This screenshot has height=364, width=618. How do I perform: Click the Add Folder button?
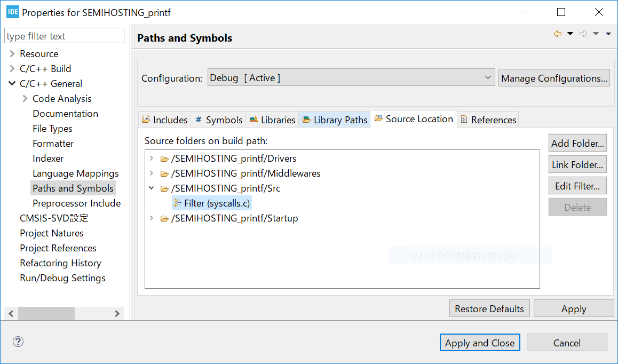tap(577, 143)
